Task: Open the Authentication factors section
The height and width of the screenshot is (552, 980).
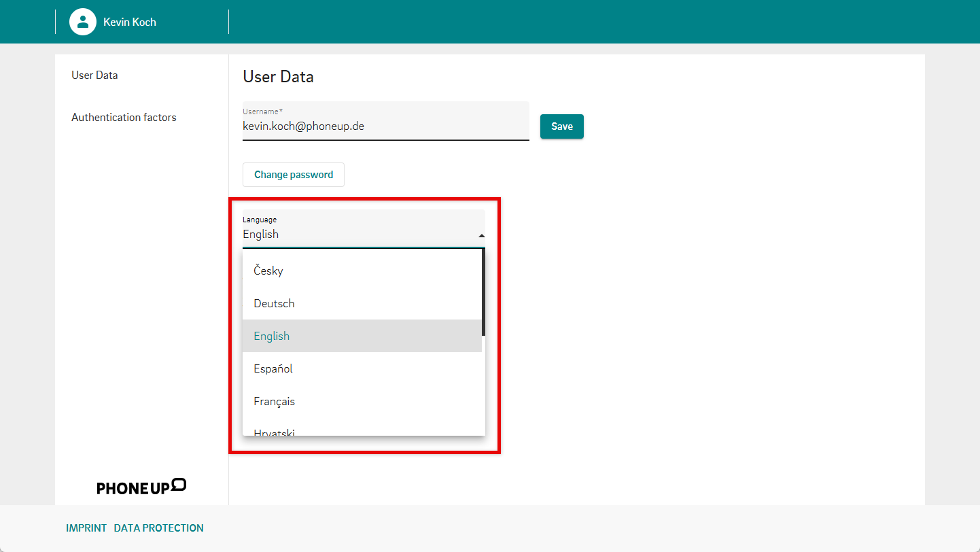Action: (x=124, y=117)
